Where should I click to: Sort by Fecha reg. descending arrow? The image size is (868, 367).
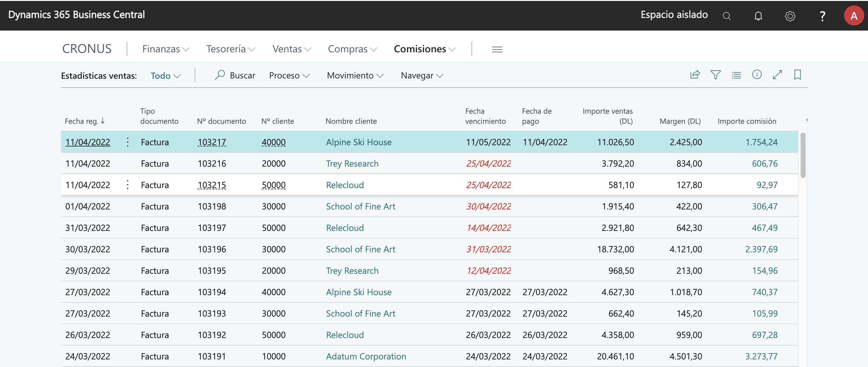(x=103, y=121)
